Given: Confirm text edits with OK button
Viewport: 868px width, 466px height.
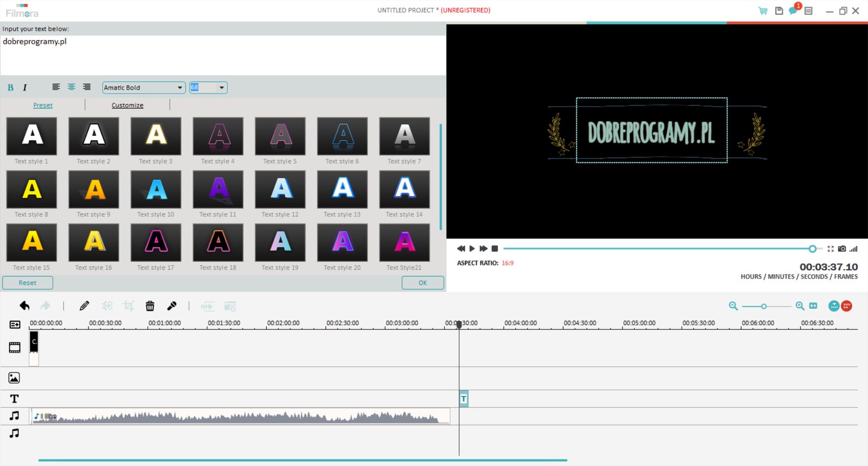Looking at the screenshot, I should (423, 283).
